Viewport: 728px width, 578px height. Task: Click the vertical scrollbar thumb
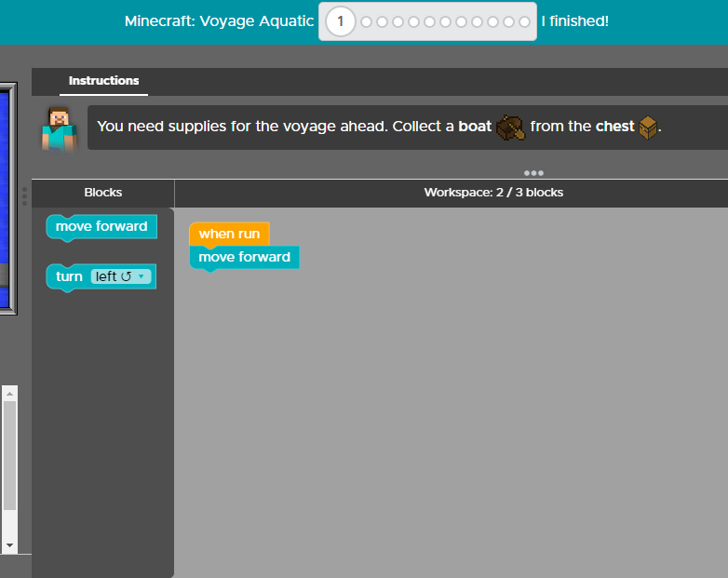click(x=9, y=456)
